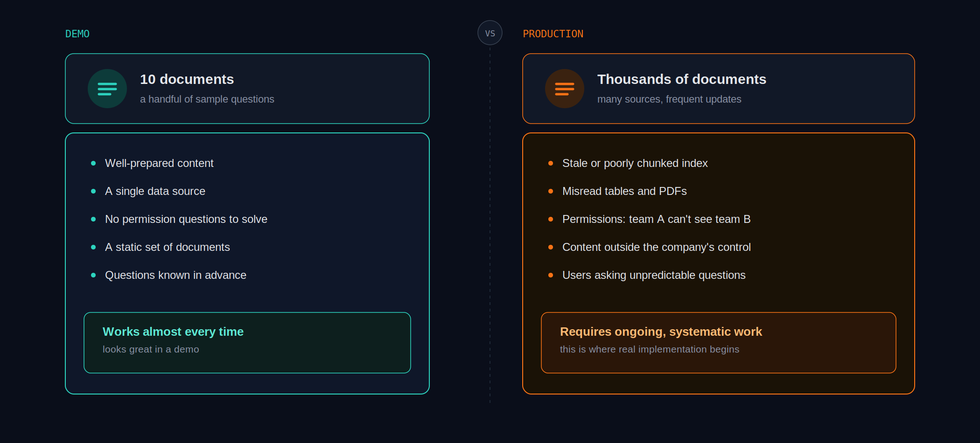Select the "A single data source" bullet
Viewport: 980px width, 443px height.
pyautogui.click(x=155, y=191)
